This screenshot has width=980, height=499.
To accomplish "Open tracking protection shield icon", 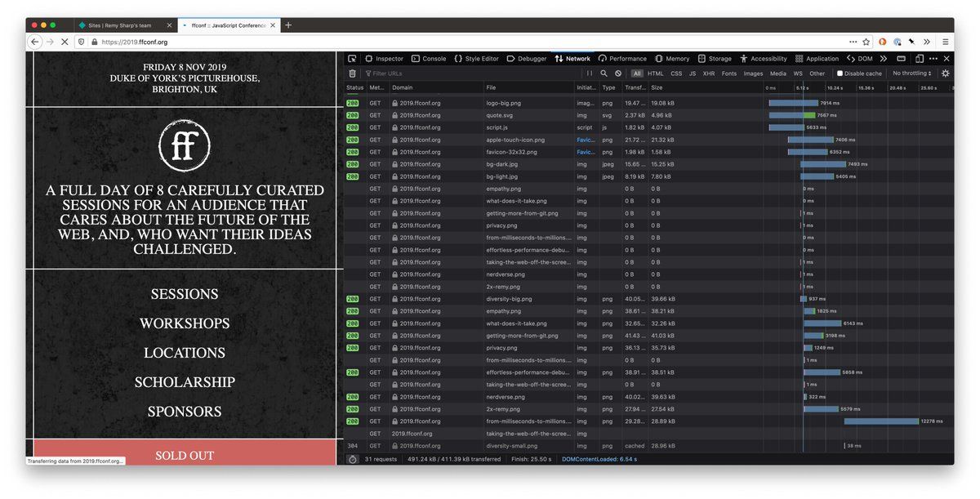I will pos(81,42).
